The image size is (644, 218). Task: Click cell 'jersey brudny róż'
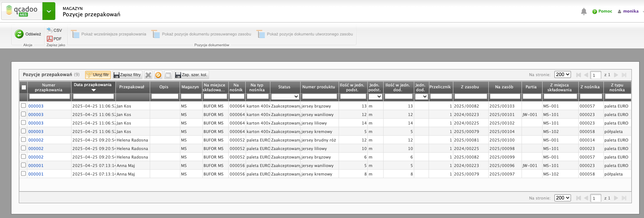[x=319, y=140]
